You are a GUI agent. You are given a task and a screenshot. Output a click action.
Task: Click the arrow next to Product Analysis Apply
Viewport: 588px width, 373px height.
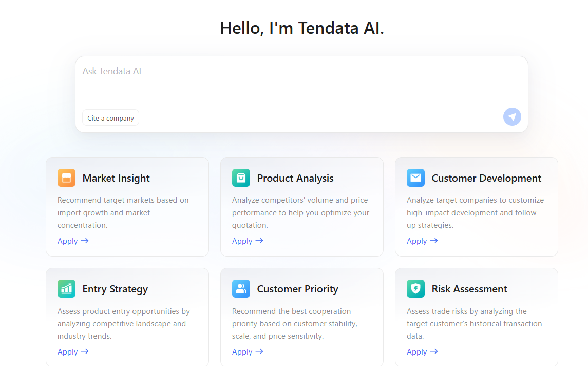point(259,241)
